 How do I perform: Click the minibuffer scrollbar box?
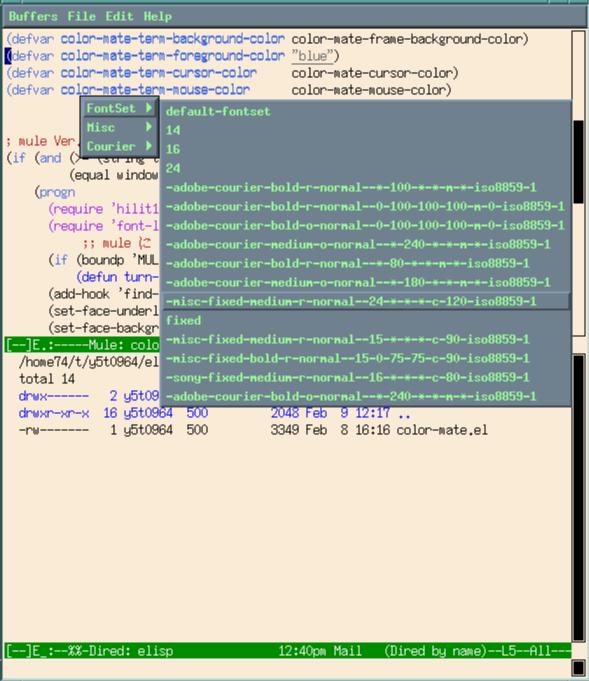point(578,668)
